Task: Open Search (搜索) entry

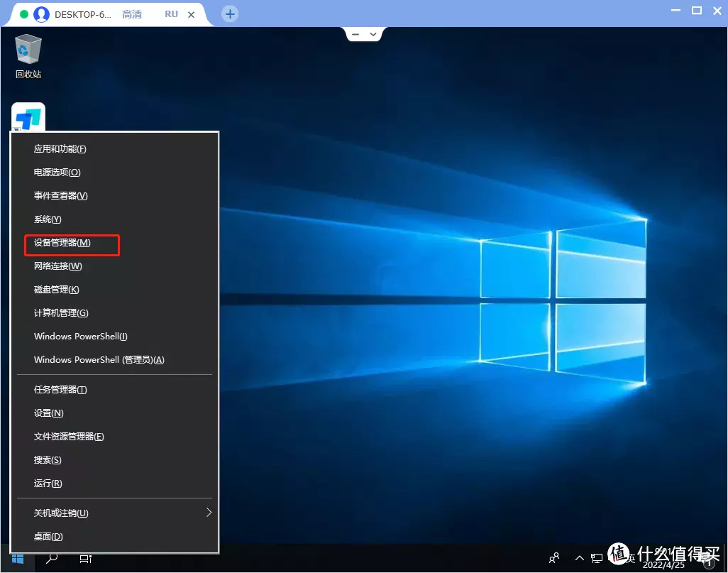Action: tap(114, 460)
